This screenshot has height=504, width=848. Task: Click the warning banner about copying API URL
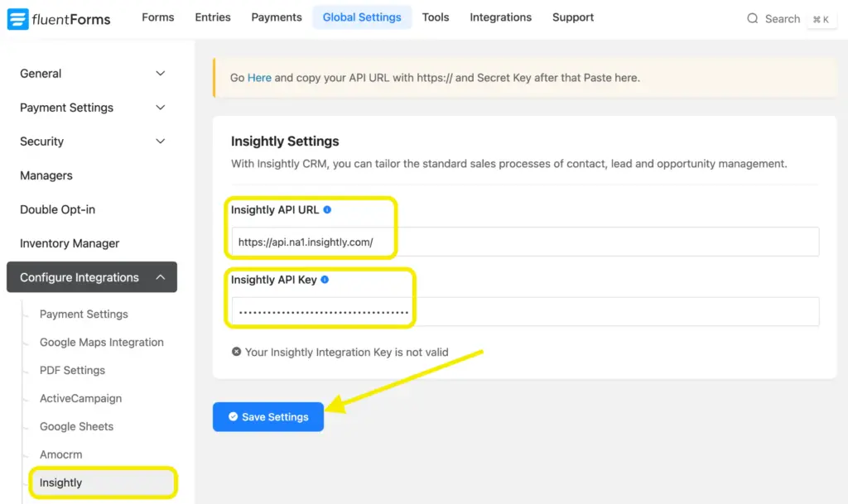[x=522, y=77]
